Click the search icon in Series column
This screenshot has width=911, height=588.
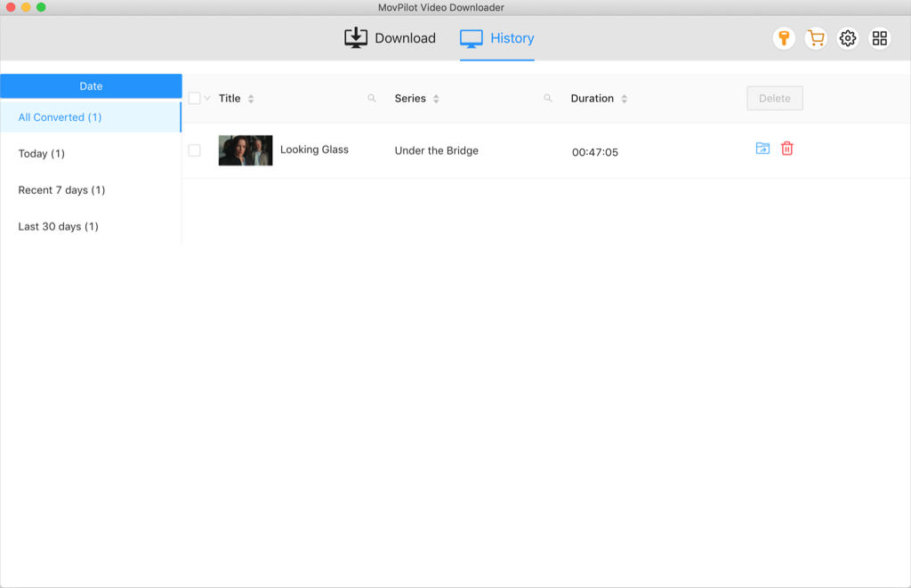point(548,99)
